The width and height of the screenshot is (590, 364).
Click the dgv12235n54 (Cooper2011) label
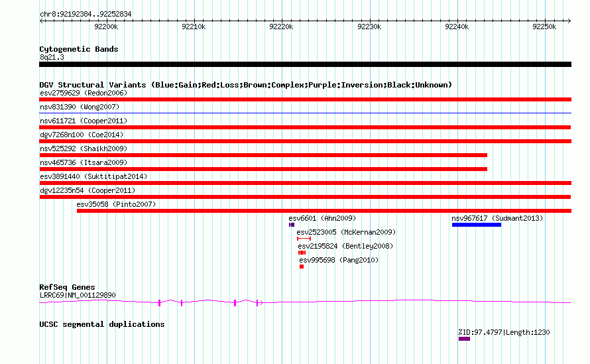[88, 190]
